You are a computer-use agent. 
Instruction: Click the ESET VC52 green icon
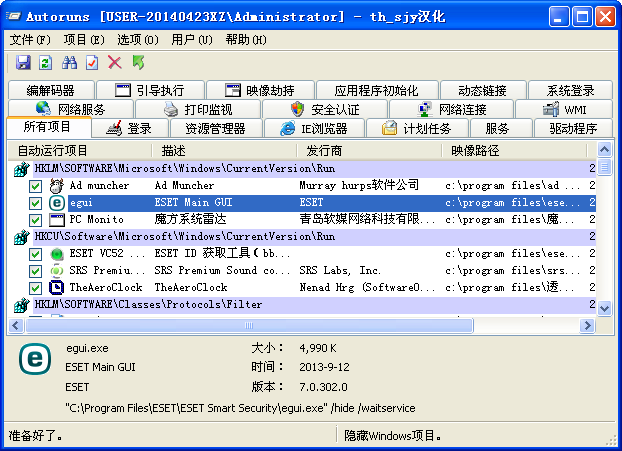click(57, 254)
